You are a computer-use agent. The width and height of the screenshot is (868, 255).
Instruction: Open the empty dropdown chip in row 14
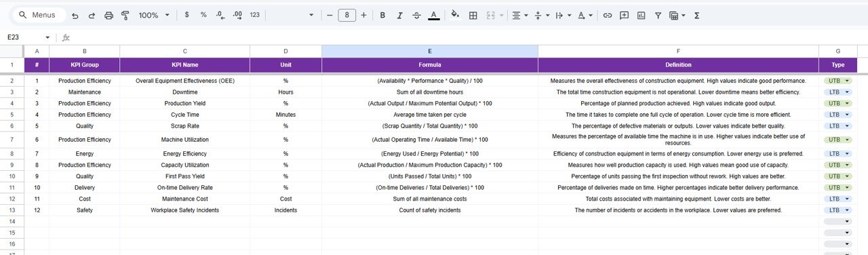pyautogui.click(x=838, y=221)
